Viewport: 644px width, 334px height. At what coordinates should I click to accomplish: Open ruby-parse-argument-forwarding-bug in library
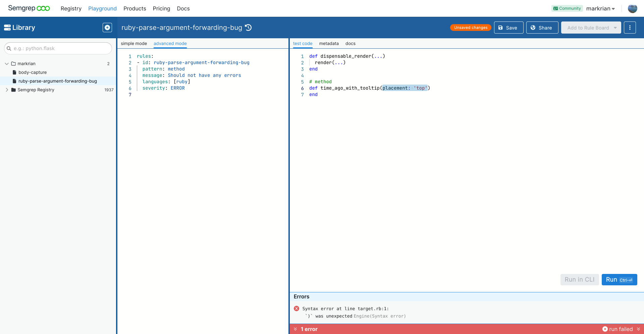pyautogui.click(x=58, y=81)
